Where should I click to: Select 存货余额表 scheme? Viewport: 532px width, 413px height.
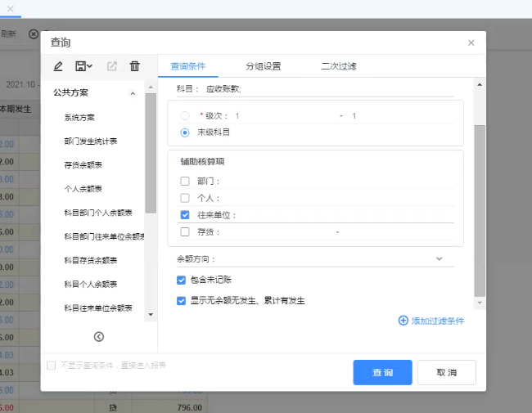coord(83,165)
